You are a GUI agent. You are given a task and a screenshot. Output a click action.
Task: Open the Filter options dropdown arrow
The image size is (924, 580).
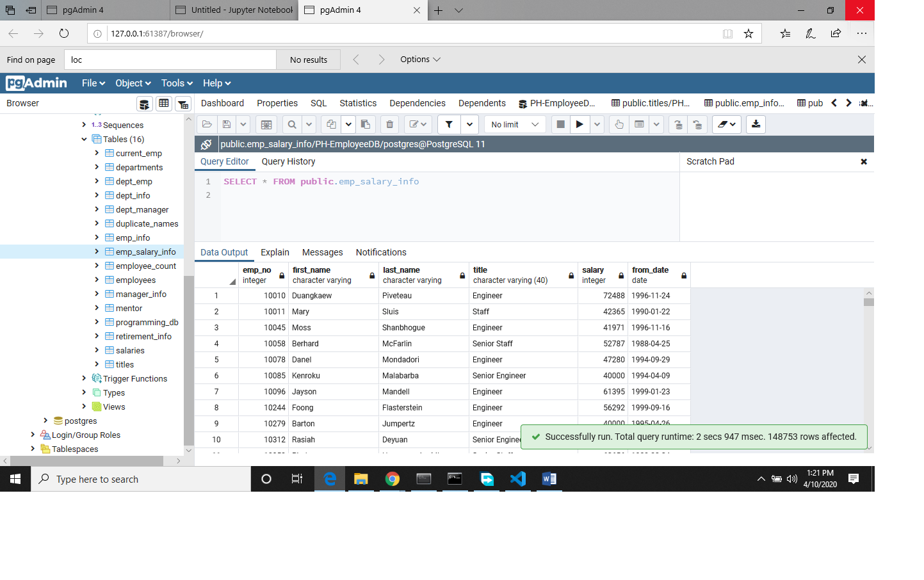[x=469, y=124]
